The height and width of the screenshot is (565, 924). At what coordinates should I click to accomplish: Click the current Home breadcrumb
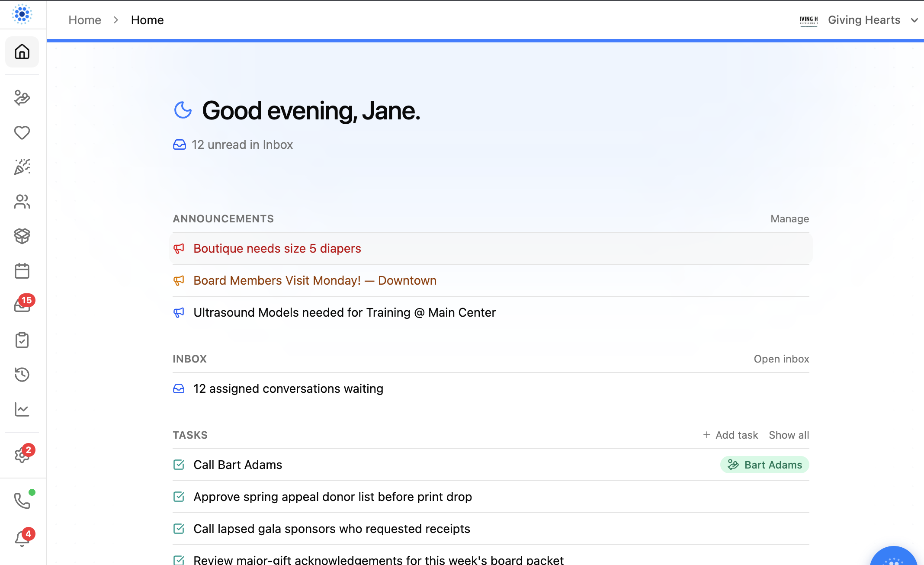click(148, 20)
